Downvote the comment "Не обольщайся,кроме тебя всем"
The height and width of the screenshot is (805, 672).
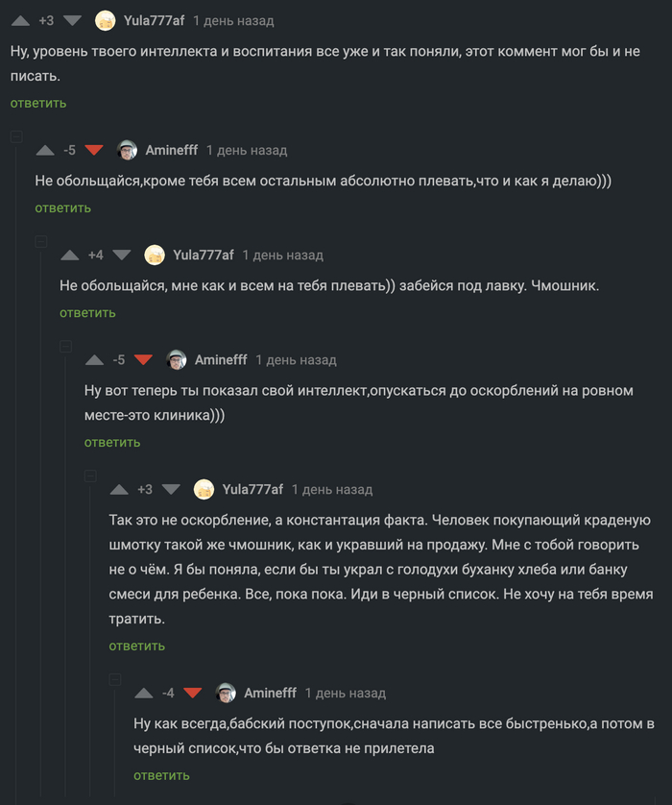94,150
